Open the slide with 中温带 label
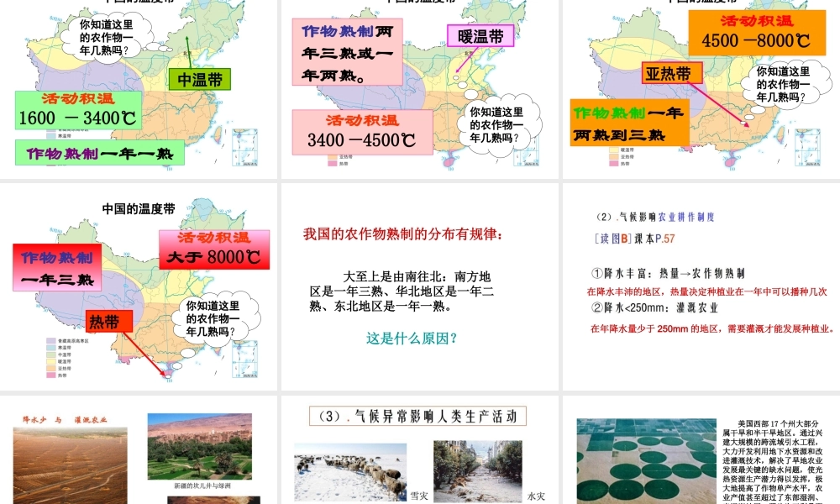This screenshot has height=504, width=840. coord(139,89)
